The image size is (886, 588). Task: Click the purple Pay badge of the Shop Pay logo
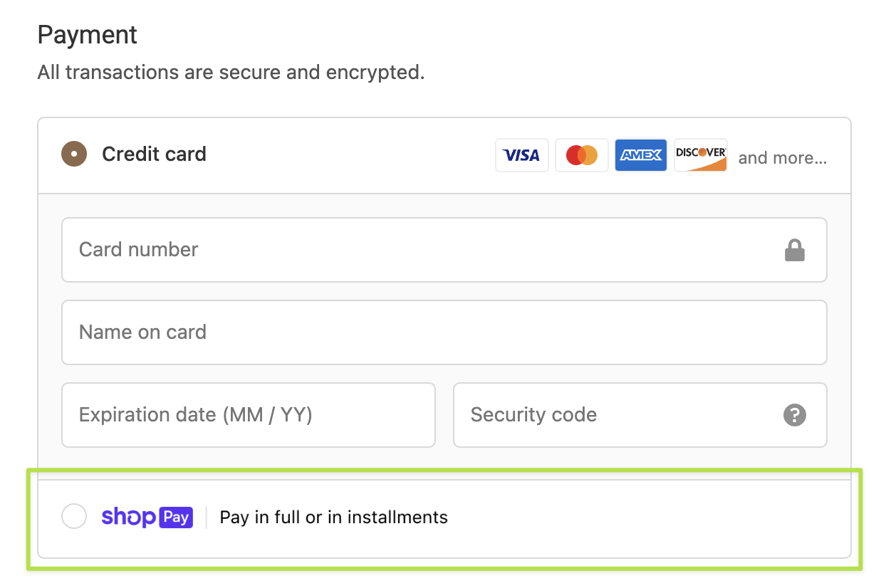click(176, 517)
